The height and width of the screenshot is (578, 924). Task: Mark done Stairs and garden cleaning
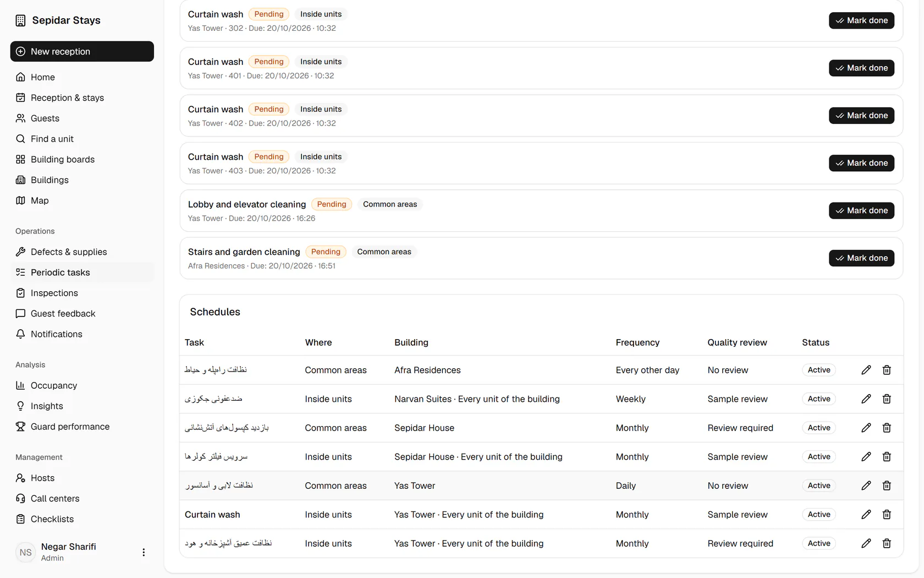coord(861,258)
